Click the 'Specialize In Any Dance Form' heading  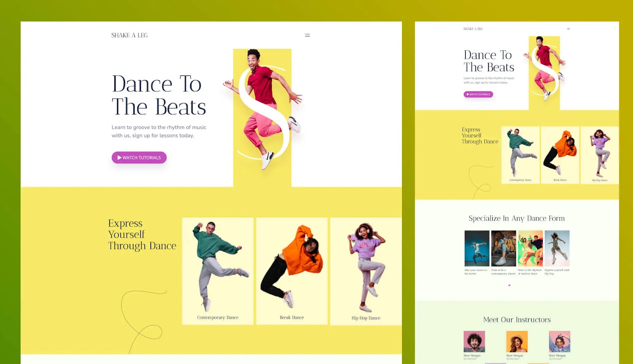(x=517, y=218)
